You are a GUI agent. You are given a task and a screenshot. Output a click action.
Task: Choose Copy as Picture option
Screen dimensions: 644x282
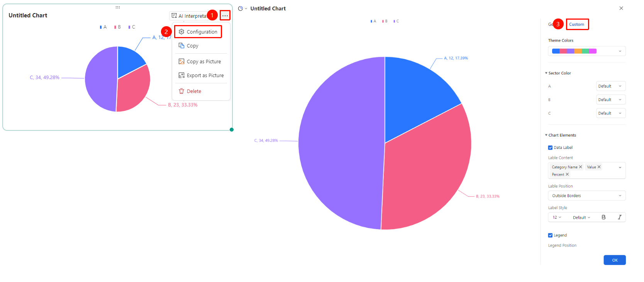click(x=200, y=61)
